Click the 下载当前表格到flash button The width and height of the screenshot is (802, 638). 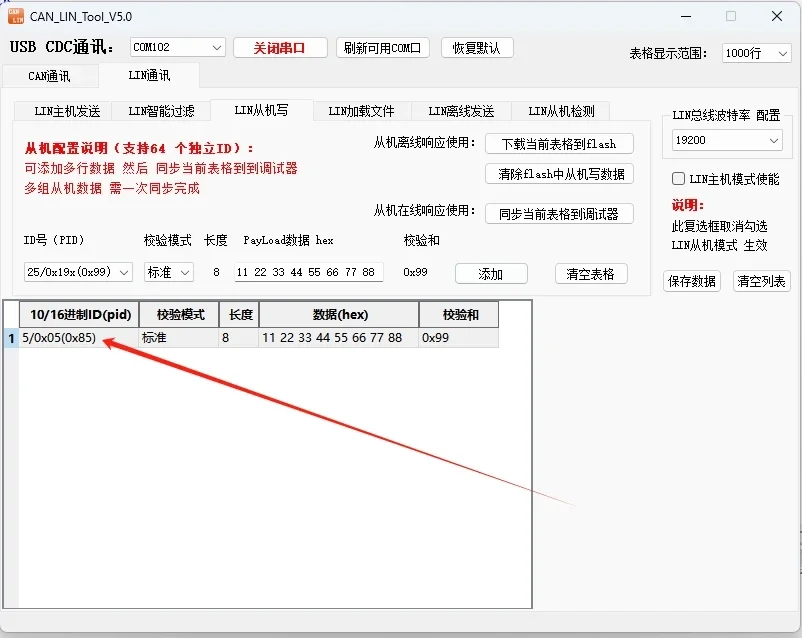(x=558, y=144)
